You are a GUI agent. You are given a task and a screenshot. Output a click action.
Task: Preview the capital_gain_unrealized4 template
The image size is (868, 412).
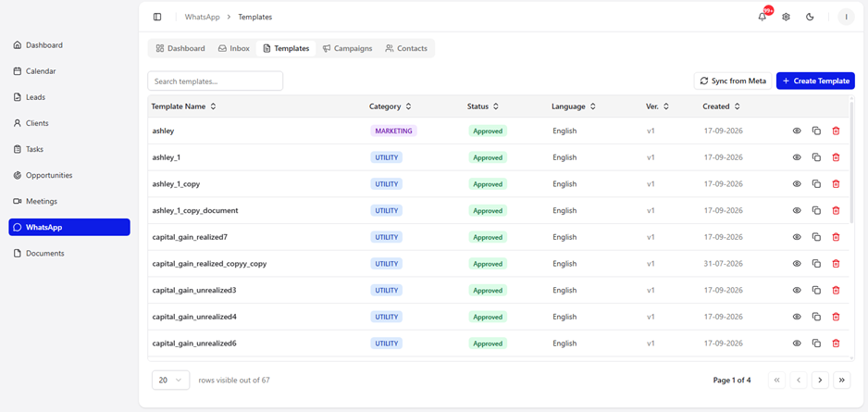click(x=797, y=317)
